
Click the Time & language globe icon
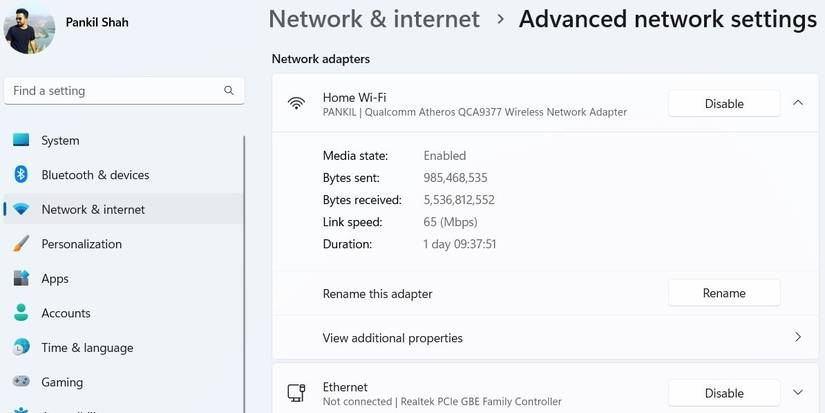click(x=21, y=347)
